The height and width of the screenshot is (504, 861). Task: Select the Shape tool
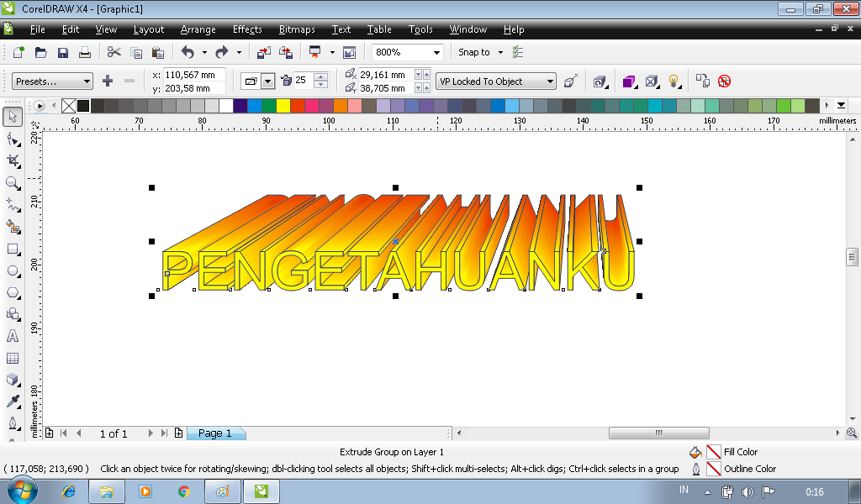[12, 139]
